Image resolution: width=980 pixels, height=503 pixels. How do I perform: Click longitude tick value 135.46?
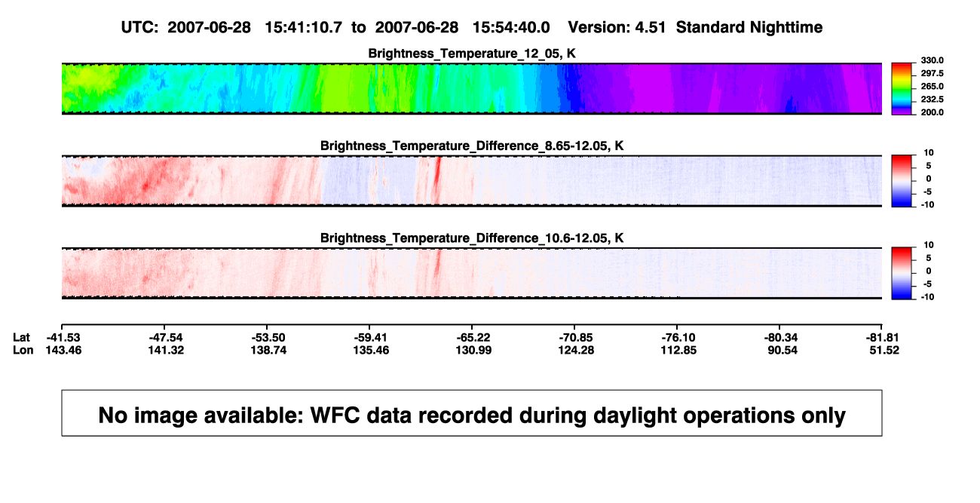click(370, 350)
